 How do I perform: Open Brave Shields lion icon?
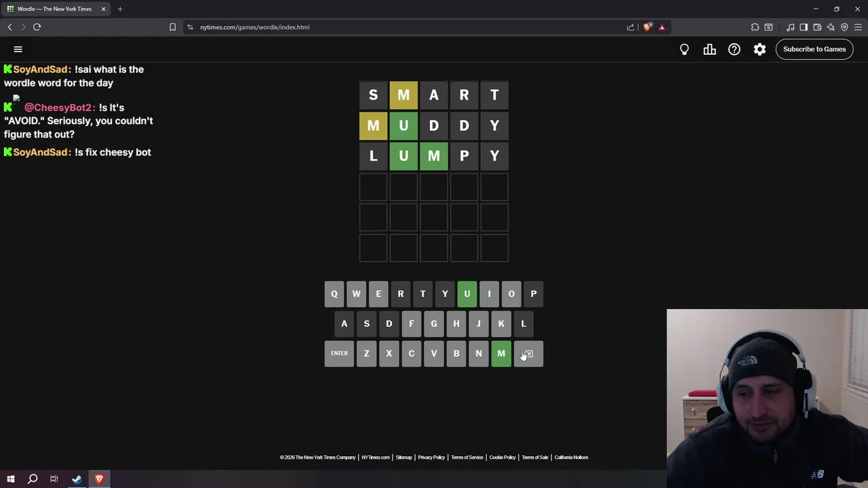pyautogui.click(x=648, y=27)
